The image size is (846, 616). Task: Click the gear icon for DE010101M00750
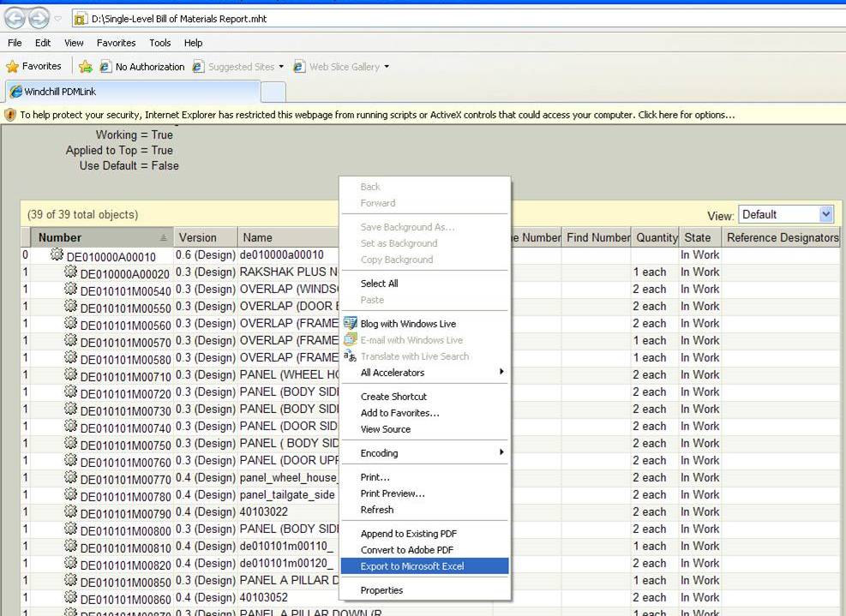click(70, 443)
